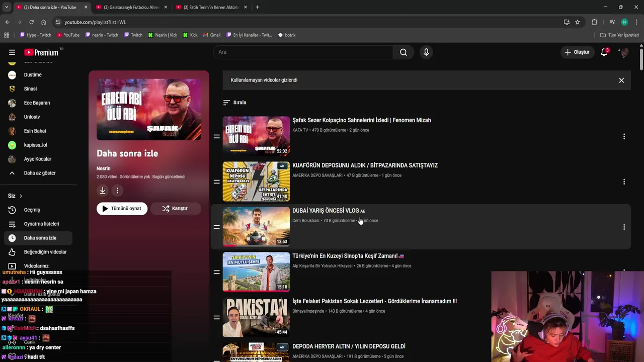Open the Geçmiş history entry in the sidebar

click(38, 210)
